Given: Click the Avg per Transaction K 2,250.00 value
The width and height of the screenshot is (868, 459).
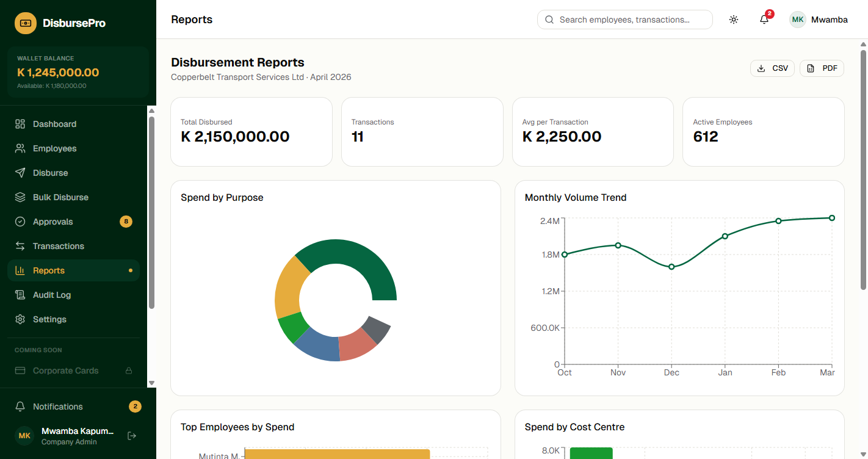Looking at the screenshot, I should 562,137.
